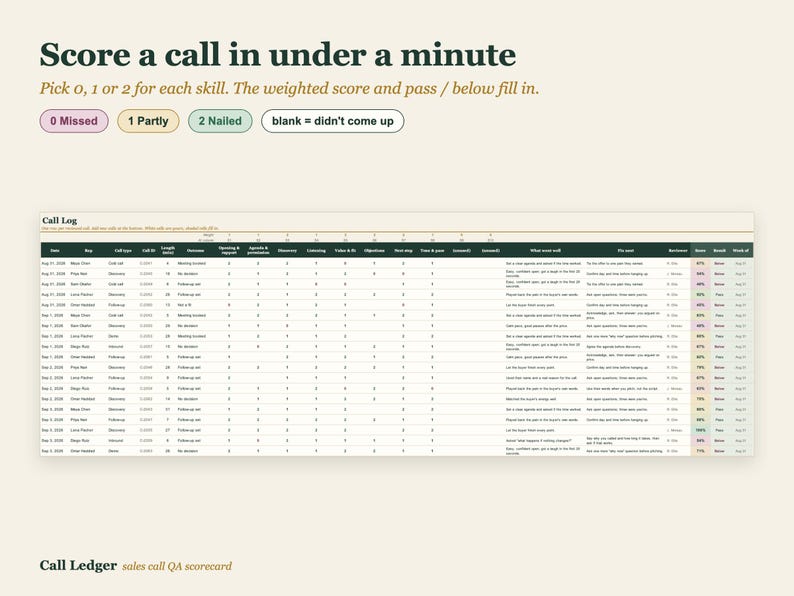
Task: Click the '2 Nailed' legend pill
Action: tap(220, 121)
